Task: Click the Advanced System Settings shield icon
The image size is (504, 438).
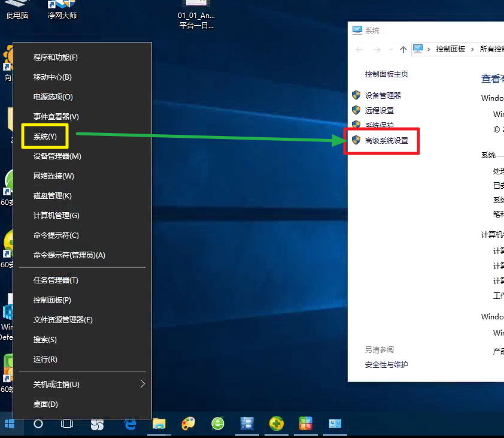Action: 356,140
